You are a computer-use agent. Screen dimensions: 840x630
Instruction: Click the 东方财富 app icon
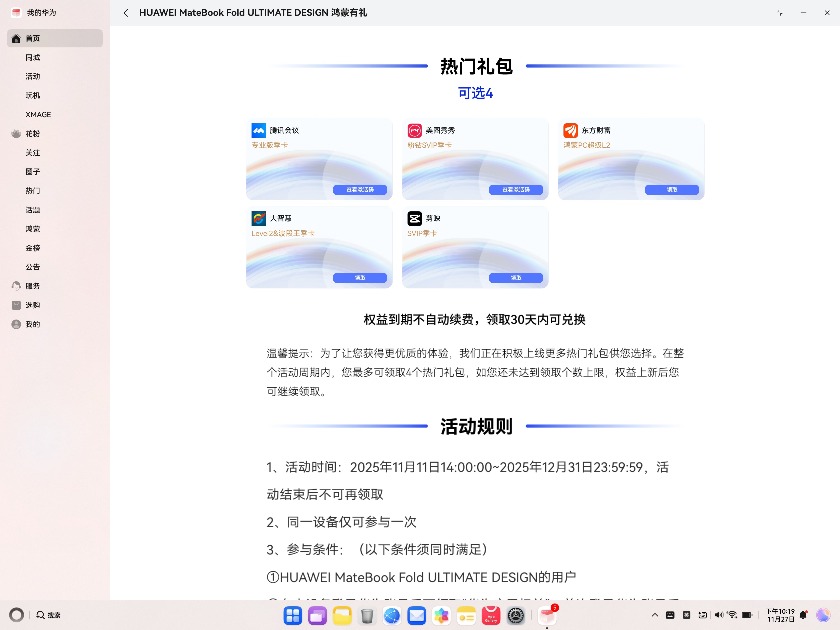tap(570, 130)
